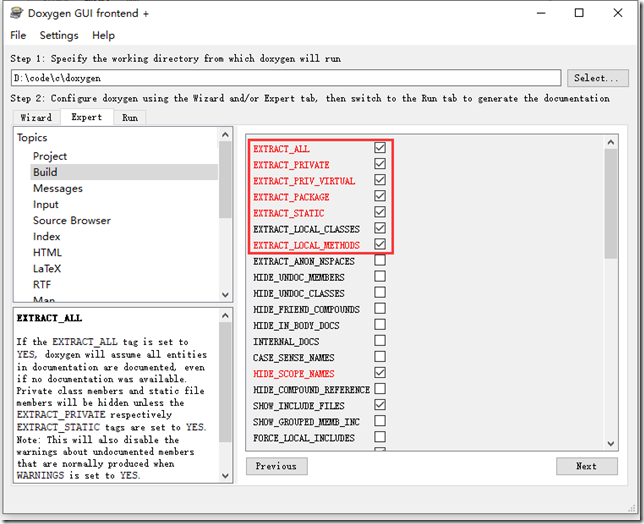Close the Doxygen GUI frontend window

(618, 13)
